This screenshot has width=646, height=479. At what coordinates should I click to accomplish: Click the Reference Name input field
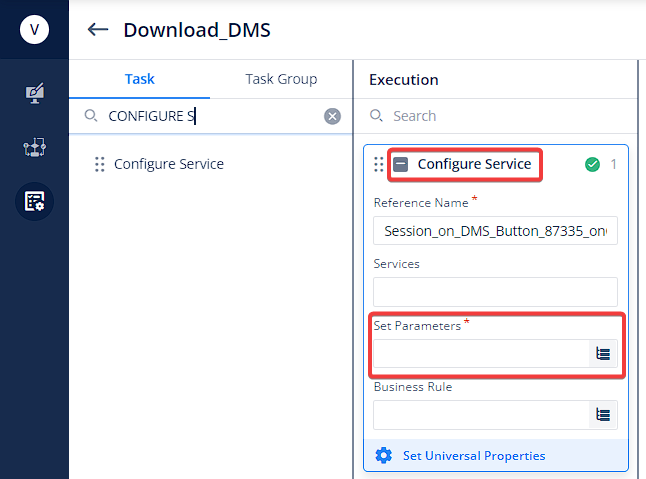[495, 231]
